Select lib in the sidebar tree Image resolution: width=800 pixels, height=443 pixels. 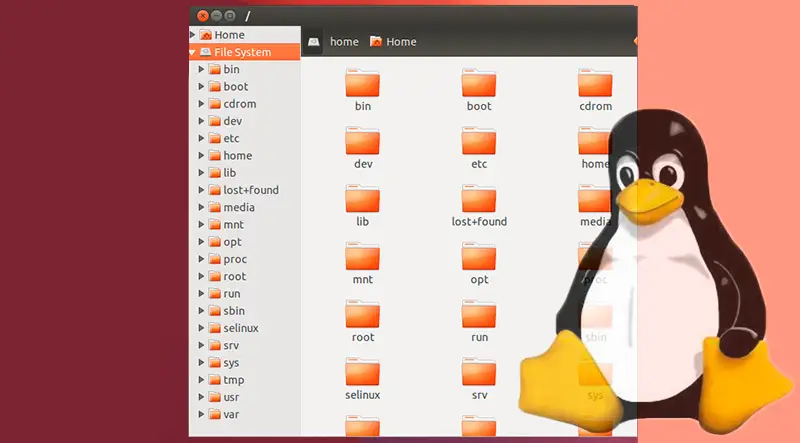click(230, 173)
